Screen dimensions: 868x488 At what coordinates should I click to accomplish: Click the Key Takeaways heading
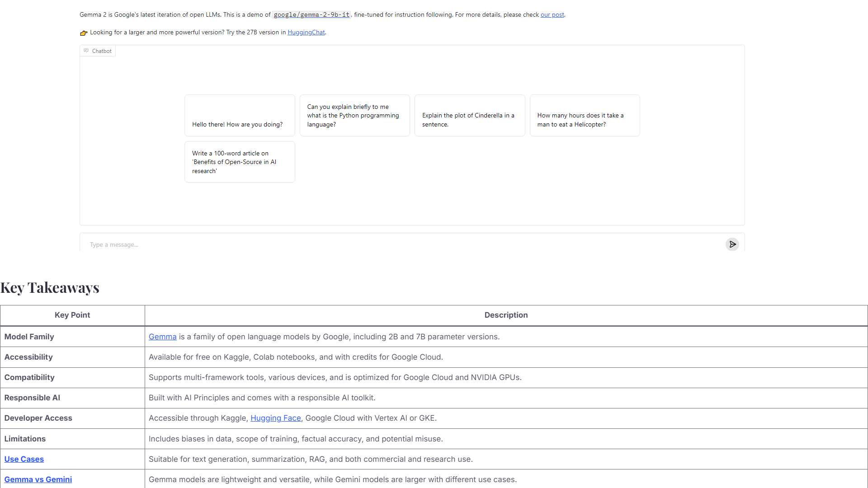tap(50, 287)
